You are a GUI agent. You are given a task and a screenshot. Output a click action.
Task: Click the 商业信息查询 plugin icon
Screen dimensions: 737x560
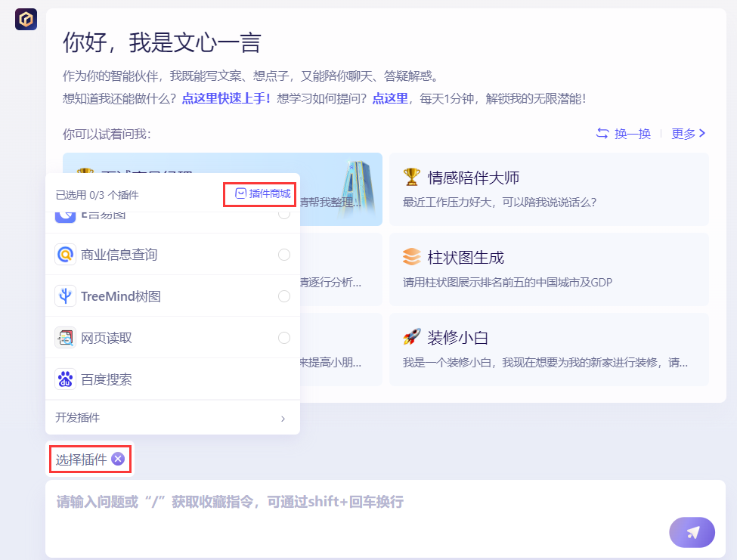[65, 255]
